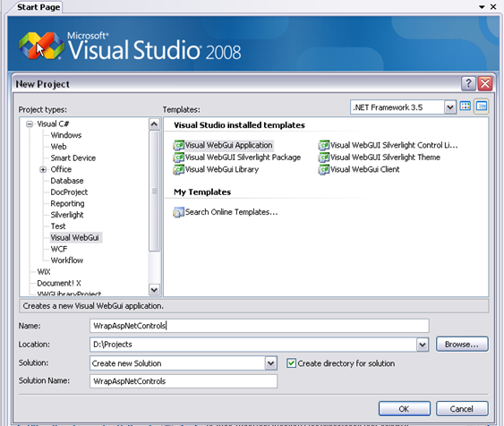Select Visual WebGUI Silverlight Package icon

coord(178,158)
